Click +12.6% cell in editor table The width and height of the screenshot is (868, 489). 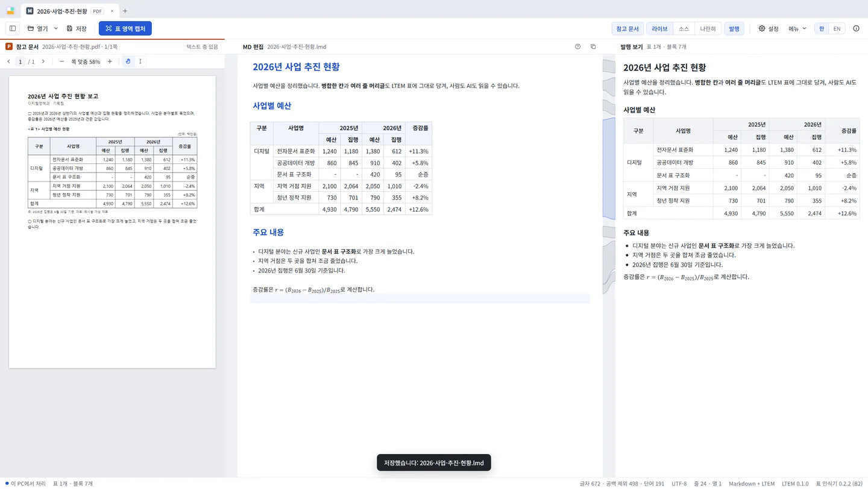click(x=418, y=209)
